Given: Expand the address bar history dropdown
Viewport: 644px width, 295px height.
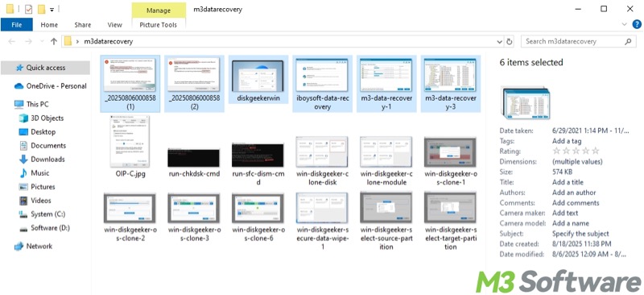Looking at the screenshot, I should 499,42.
